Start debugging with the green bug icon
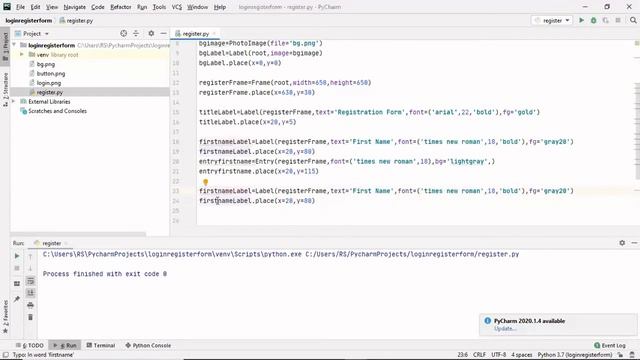The width and height of the screenshot is (640, 360). tap(593, 20)
